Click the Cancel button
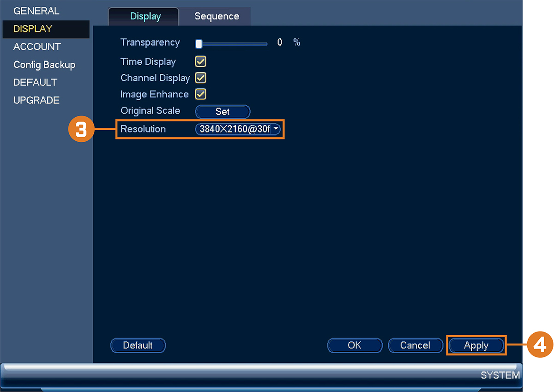 click(x=415, y=345)
